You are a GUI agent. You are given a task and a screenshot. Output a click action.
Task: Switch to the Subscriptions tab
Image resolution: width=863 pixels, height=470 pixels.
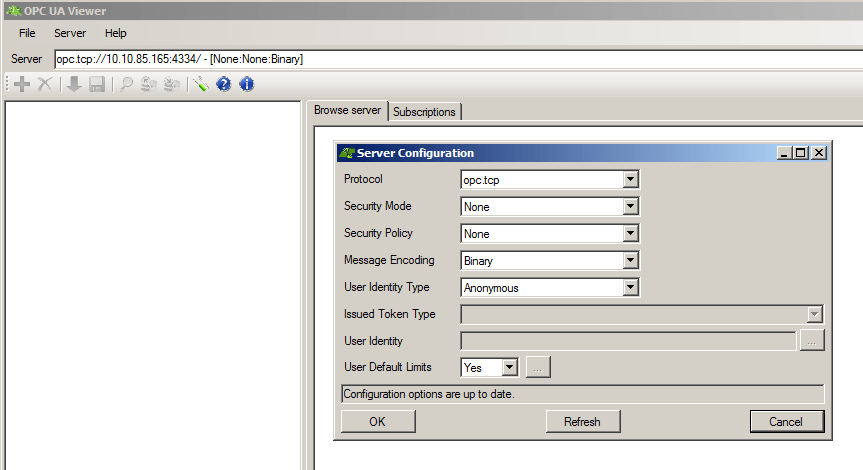click(424, 112)
